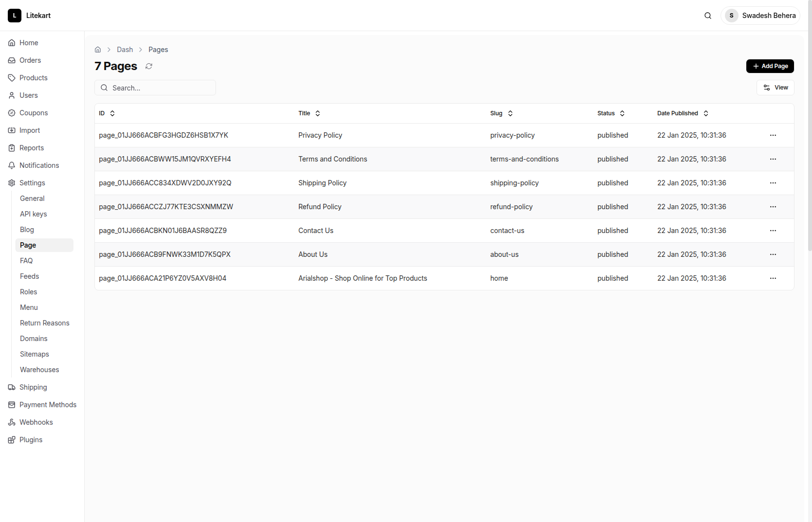
Task: Open row actions for Privacy Policy
Action: click(x=773, y=135)
